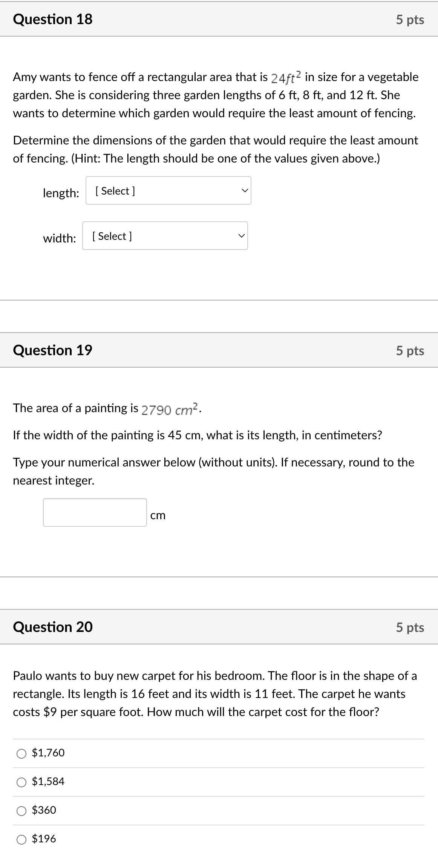
Task: Click the 5 pts label on Question 19
Action: (x=410, y=350)
